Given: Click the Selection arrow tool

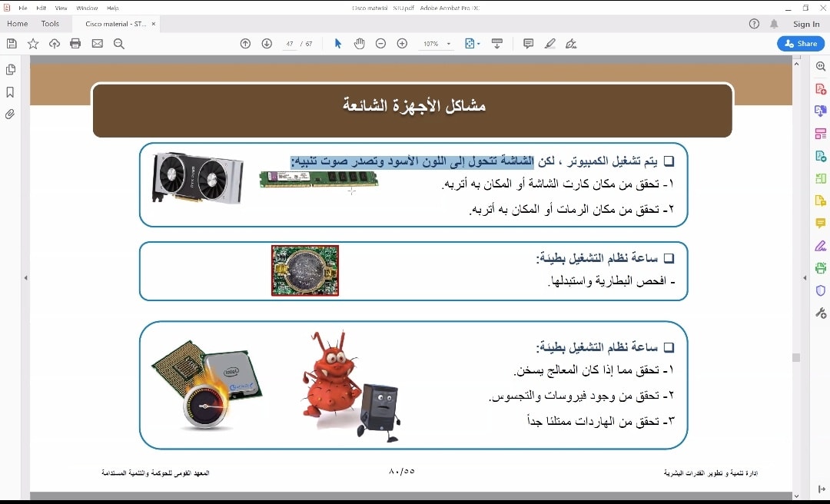Looking at the screenshot, I should pyautogui.click(x=337, y=44).
